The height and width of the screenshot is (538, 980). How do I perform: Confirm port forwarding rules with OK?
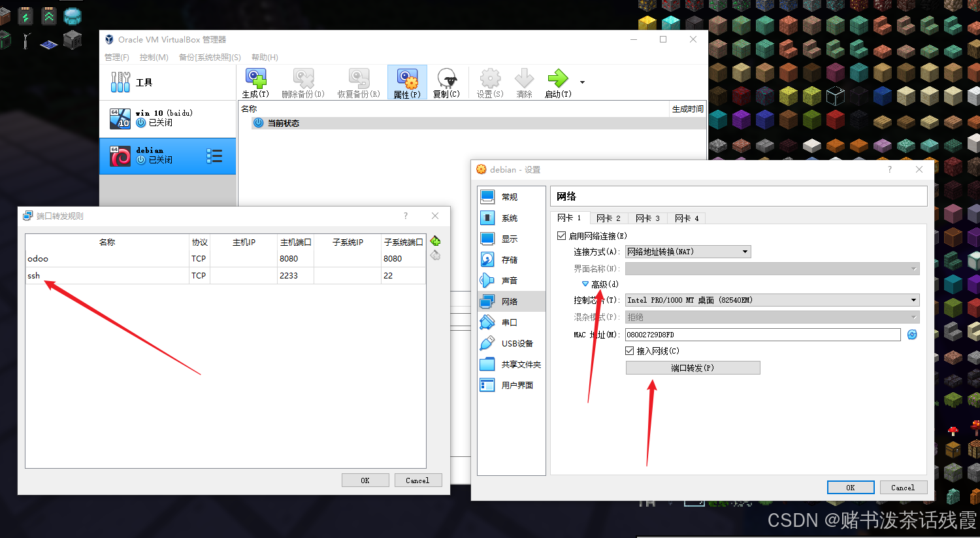point(365,480)
